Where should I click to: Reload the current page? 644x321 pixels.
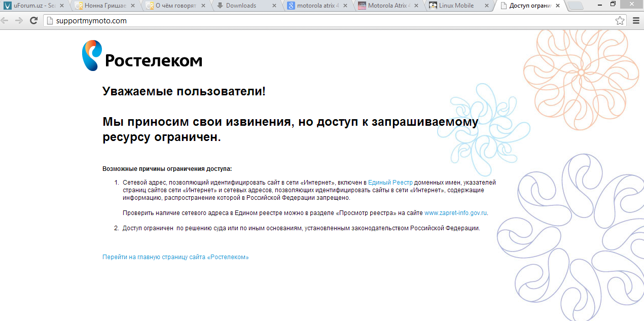34,21
